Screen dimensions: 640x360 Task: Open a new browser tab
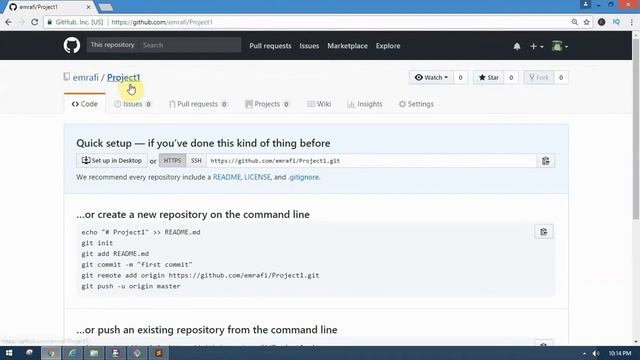pyautogui.click(x=106, y=7)
